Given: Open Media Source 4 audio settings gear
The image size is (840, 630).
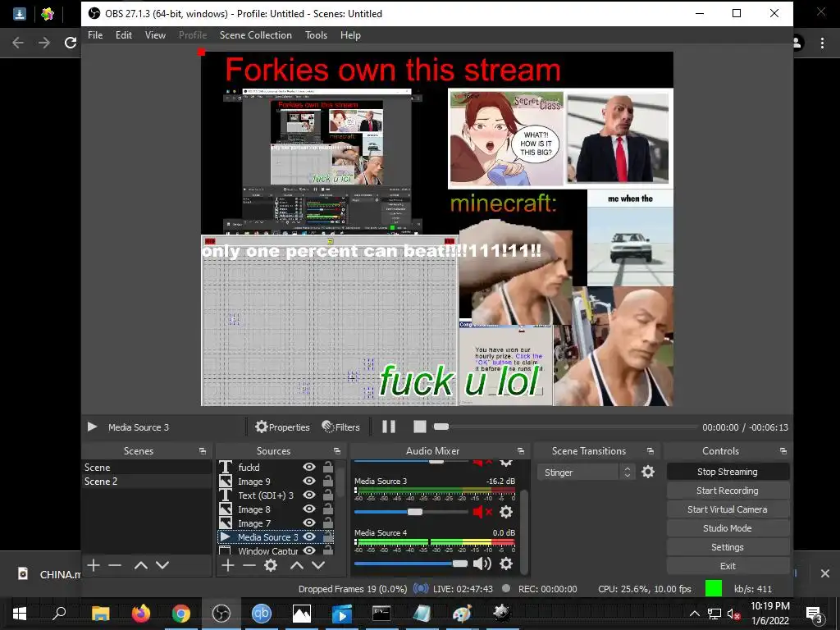Looking at the screenshot, I should point(506,564).
